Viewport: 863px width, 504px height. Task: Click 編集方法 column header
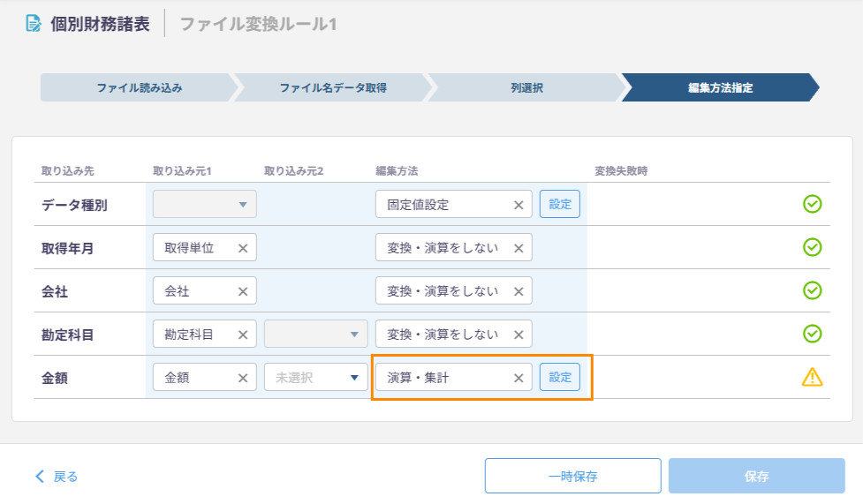(x=397, y=171)
